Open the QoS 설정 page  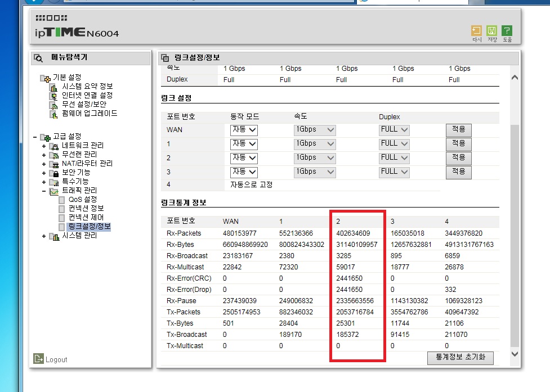coord(83,199)
